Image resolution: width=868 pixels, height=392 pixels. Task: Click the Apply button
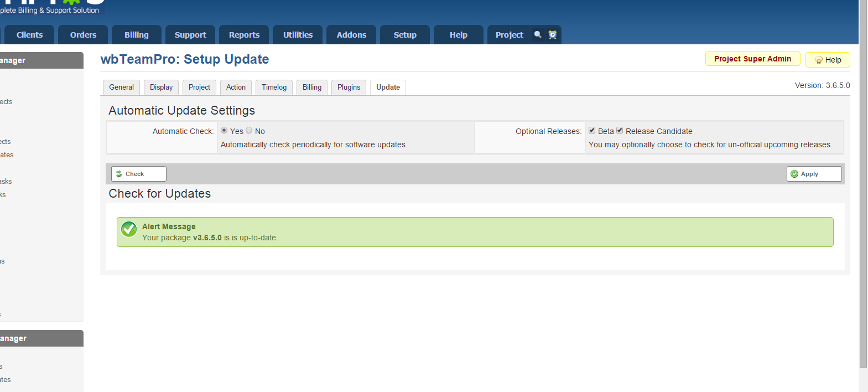814,174
